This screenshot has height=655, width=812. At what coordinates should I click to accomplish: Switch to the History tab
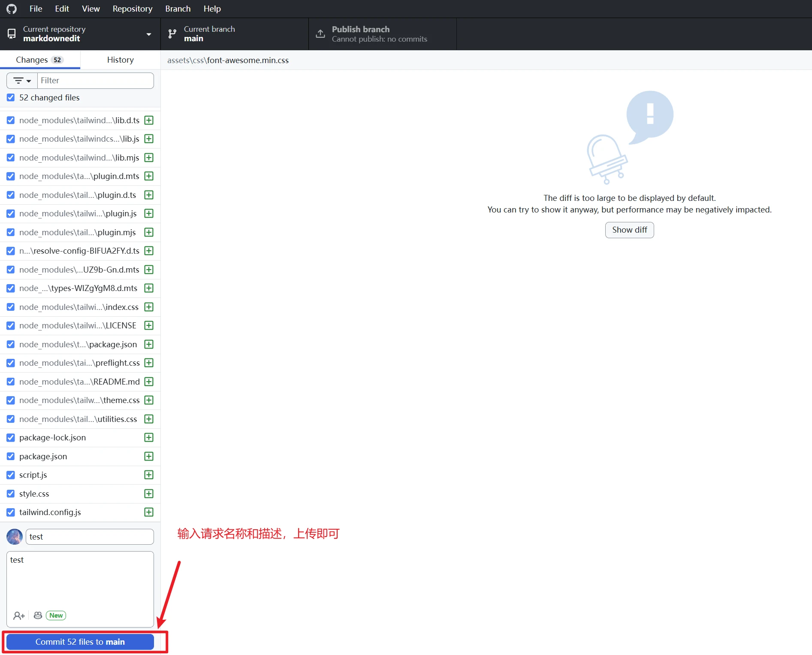[120, 60]
